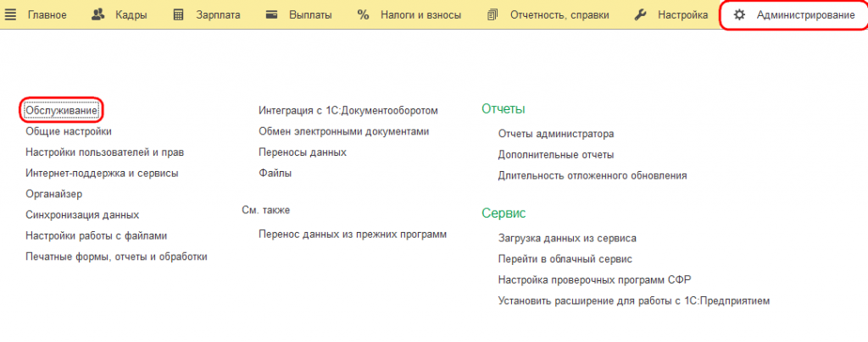Click the green Сервис heading
Screen dimensions: 868x342
(x=504, y=213)
